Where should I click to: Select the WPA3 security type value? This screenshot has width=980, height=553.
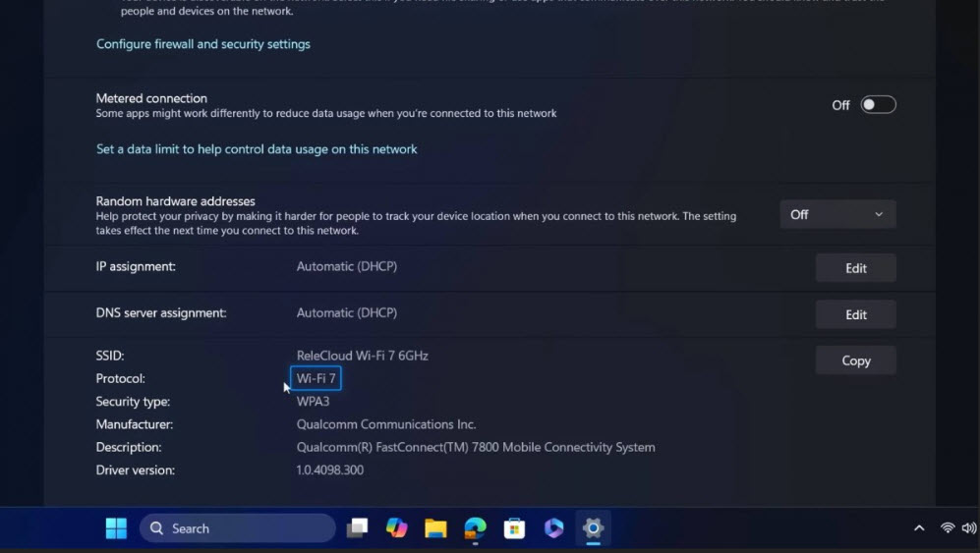313,401
